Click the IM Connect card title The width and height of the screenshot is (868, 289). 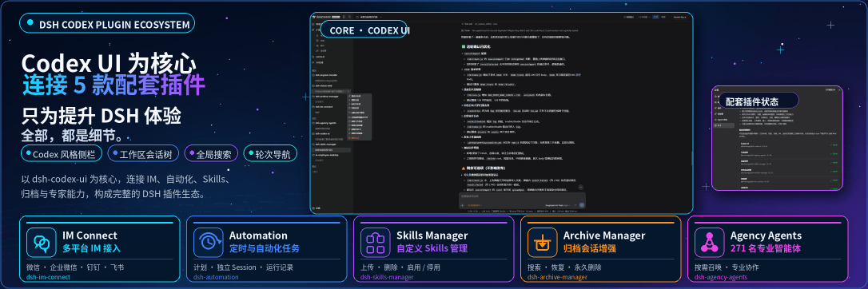tap(90, 236)
